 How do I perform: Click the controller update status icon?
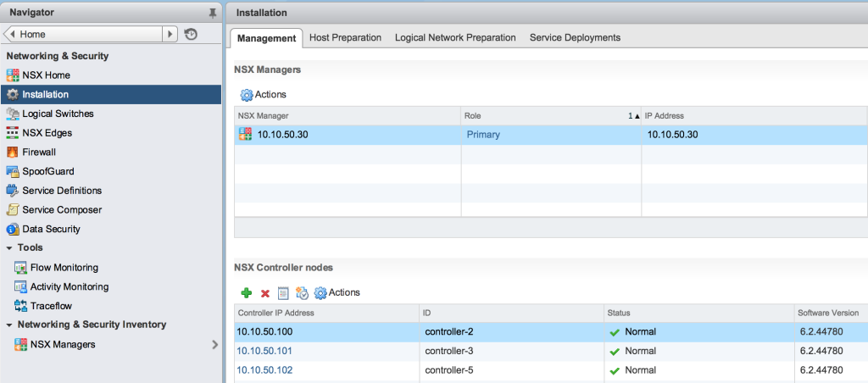302,293
